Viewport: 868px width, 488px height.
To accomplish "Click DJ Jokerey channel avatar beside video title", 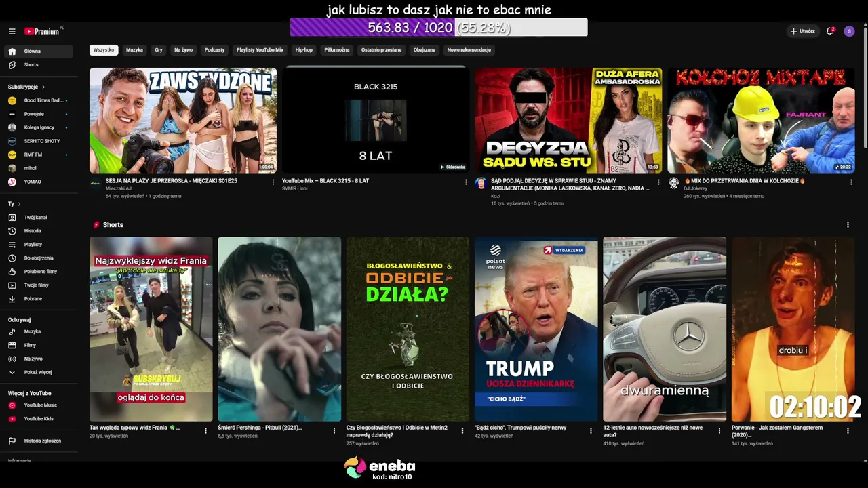I will [x=673, y=183].
